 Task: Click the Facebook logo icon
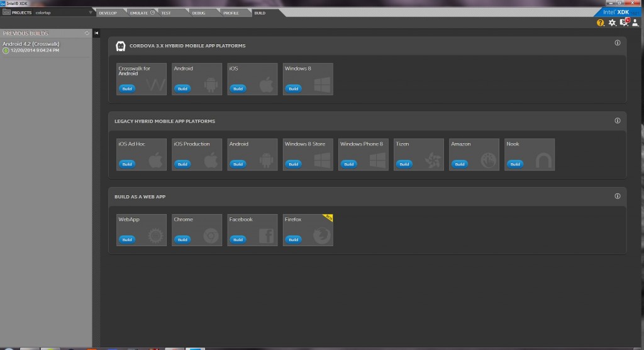[x=267, y=236]
